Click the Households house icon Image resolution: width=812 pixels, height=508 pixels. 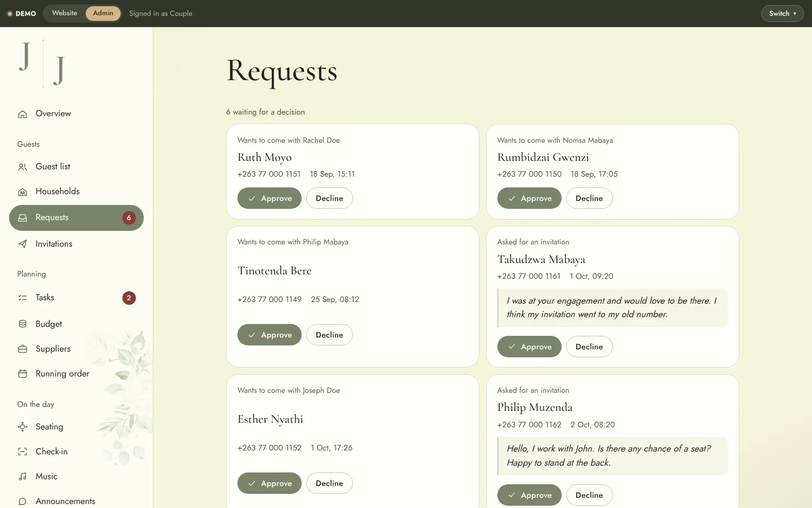(23, 192)
